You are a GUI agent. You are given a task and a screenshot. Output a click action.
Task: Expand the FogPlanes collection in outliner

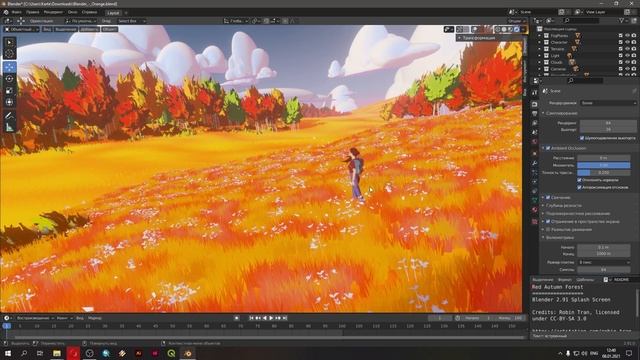point(540,36)
